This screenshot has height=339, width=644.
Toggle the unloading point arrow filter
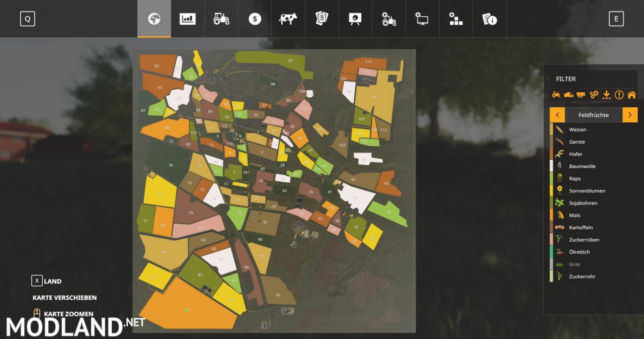pyautogui.click(x=606, y=94)
